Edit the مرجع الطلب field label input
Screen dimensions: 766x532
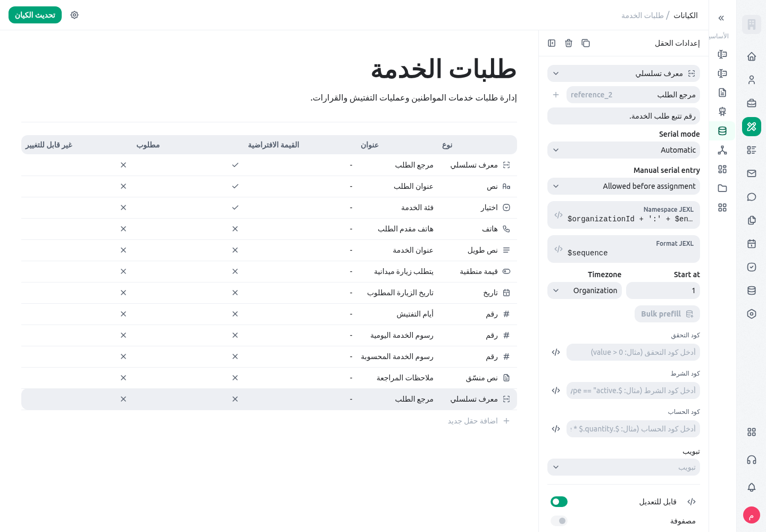point(633,95)
